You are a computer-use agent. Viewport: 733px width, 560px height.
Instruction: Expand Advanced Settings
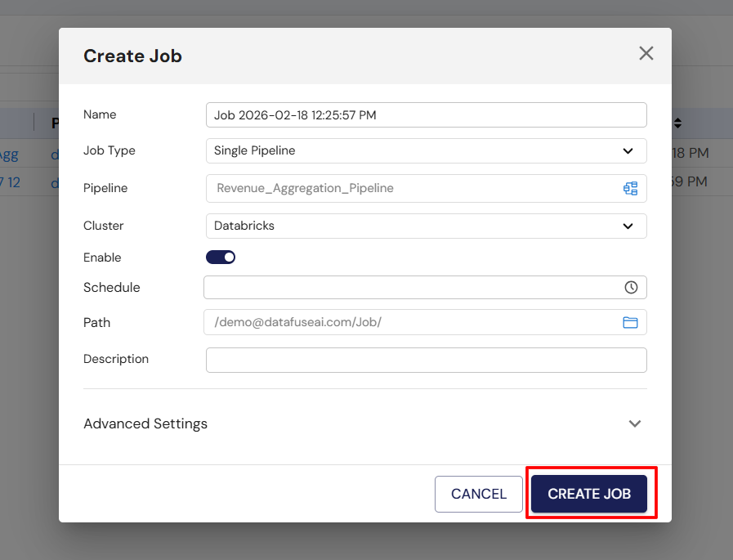click(145, 423)
